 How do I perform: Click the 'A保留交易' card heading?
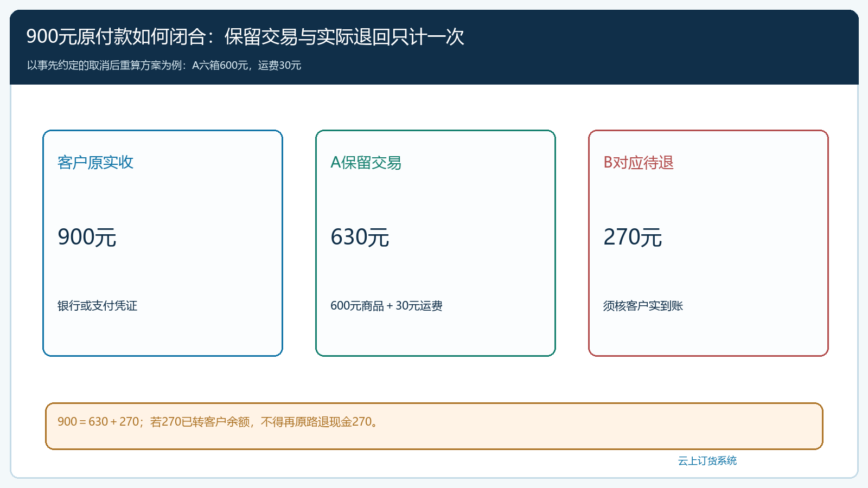click(x=366, y=162)
